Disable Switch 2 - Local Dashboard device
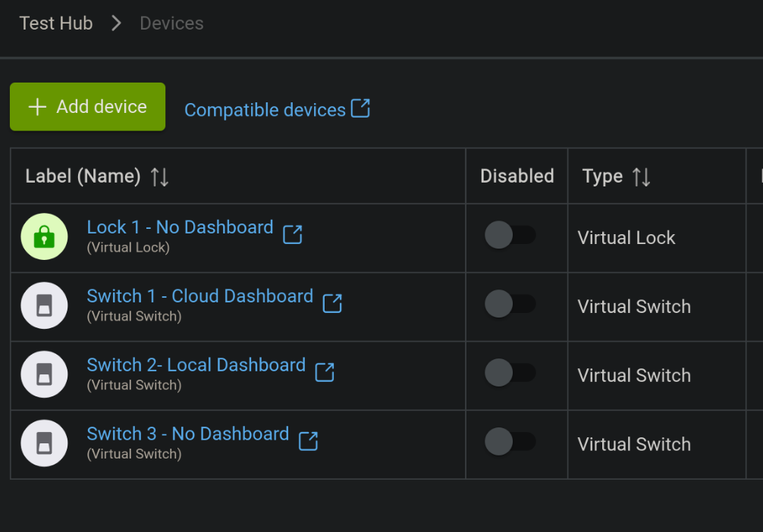The image size is (763, 532). point(510,374)
